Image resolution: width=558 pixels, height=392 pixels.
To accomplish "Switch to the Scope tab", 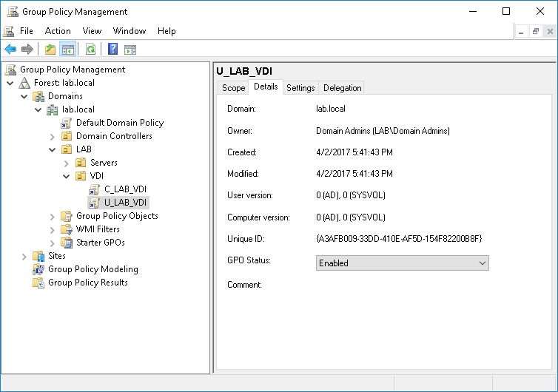I will tap(233, 88).
